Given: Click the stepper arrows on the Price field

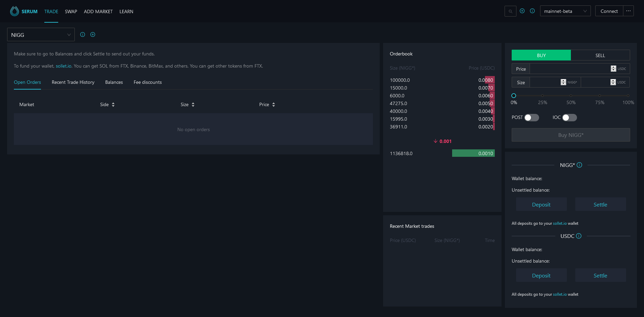Looking at the screenshot, I should pos(614,69).
